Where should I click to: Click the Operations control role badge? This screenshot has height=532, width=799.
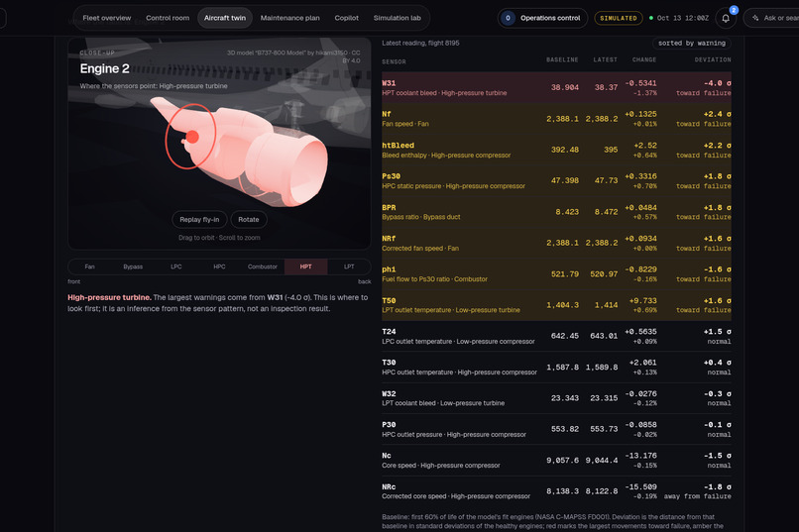542,18
